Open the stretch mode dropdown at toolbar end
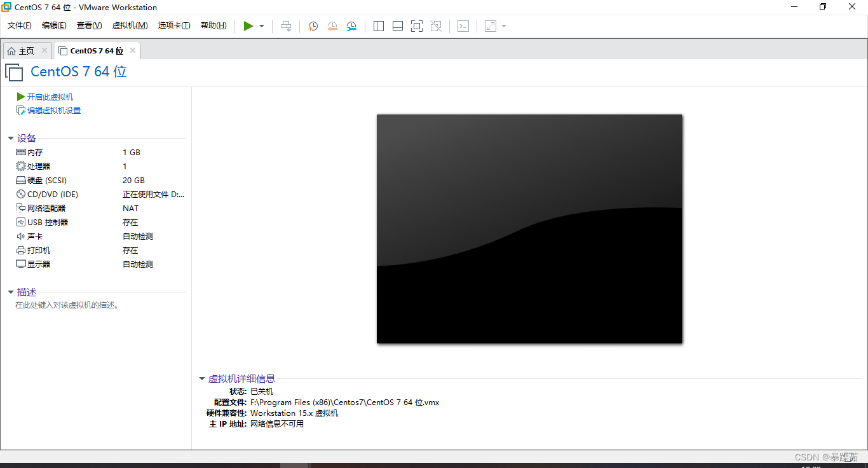 503,26
